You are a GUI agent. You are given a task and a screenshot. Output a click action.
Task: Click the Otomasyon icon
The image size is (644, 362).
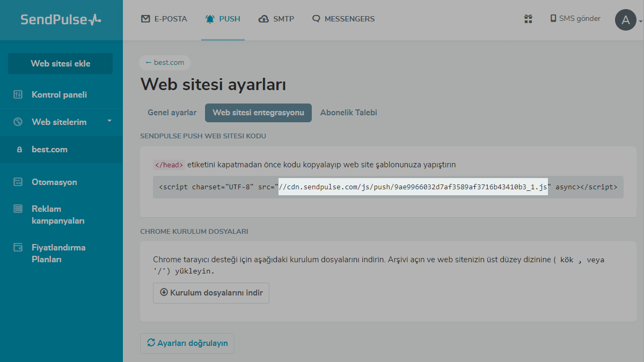pyautogui.click(x=18, y=182)
